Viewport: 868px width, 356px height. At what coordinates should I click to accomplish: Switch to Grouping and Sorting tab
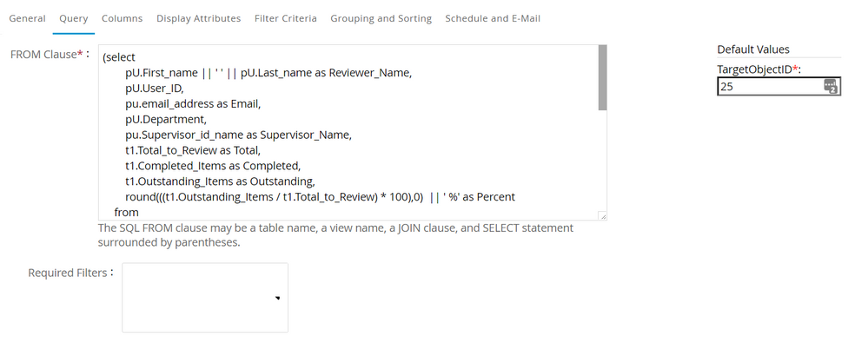[x=381, y=18]
